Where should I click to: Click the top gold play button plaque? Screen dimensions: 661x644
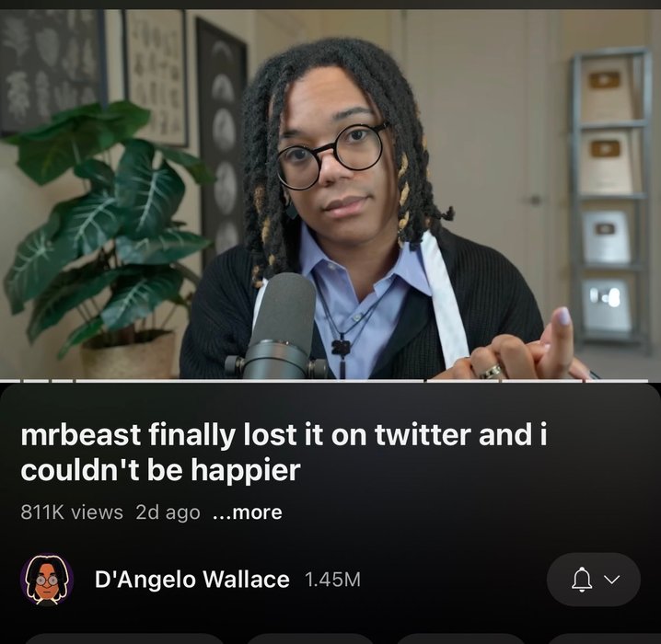click(x=606, y=89)
